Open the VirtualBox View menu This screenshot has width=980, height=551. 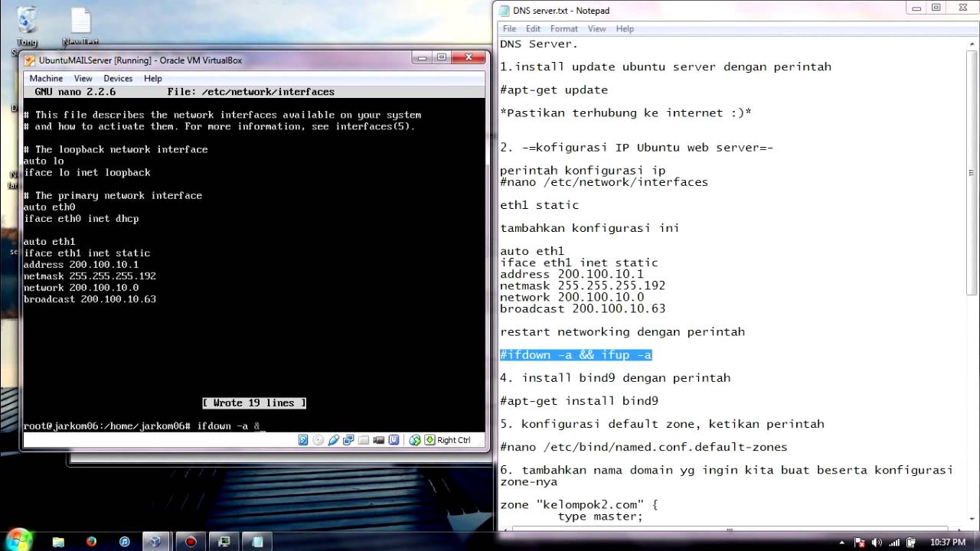pos(83,78)
